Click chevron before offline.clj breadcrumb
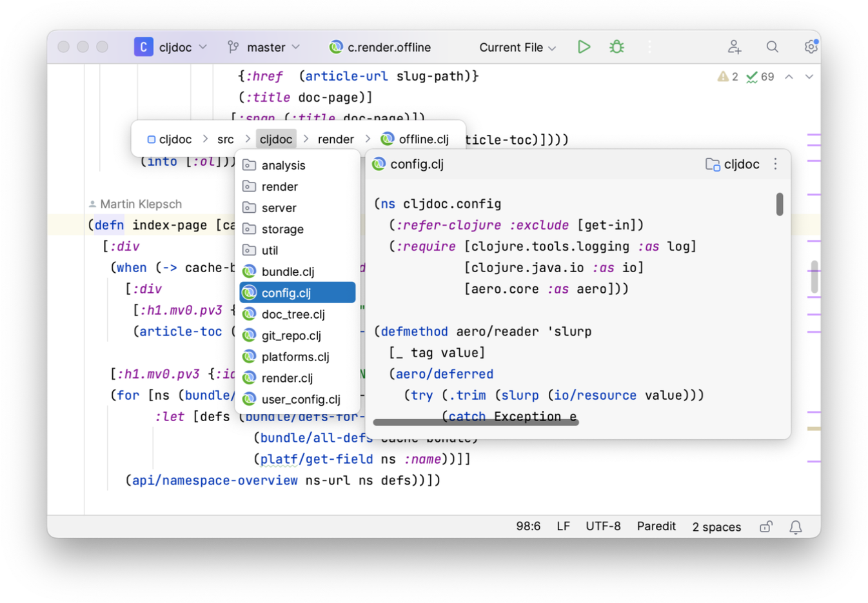Image resolution: width=868 pixels, height=603 pixels. point(368,139)
